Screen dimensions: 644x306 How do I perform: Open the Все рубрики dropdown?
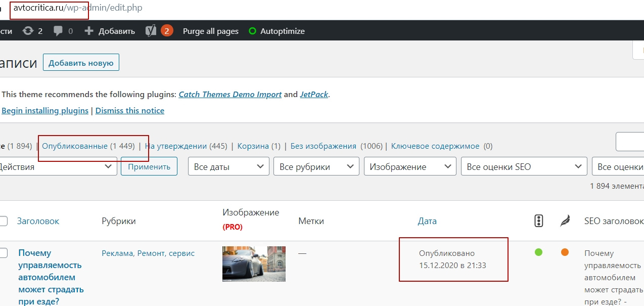[316, 166]
